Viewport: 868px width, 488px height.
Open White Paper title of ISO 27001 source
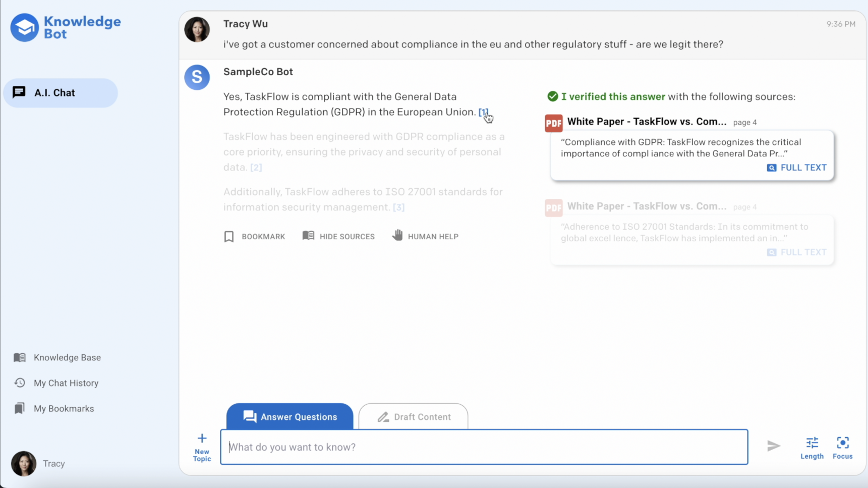click(x=647, y=206)
